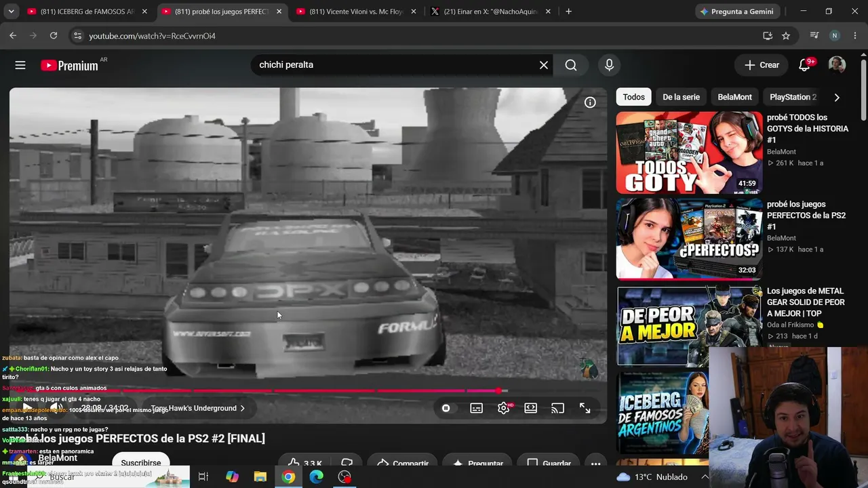Click the 'Crear' button

click(x=762, y=65)
